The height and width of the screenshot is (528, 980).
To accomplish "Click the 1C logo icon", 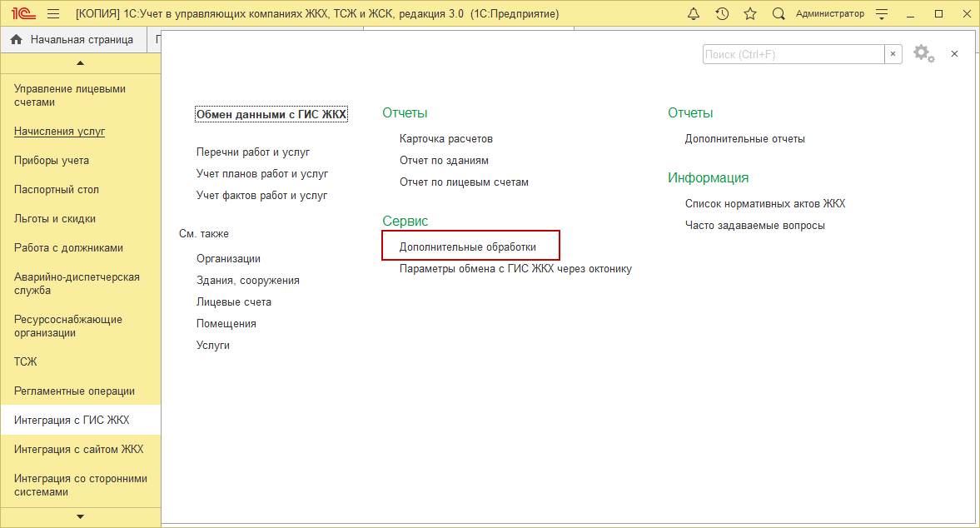I will (23, 14).
